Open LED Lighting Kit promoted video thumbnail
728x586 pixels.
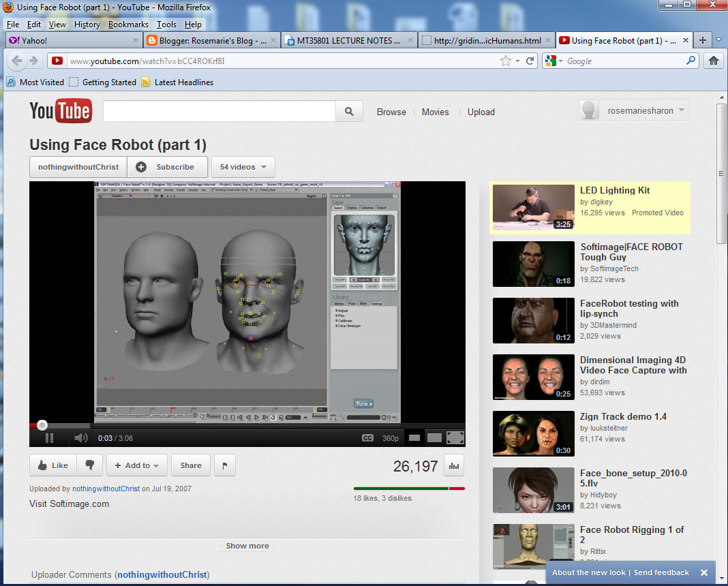[534, 207]
